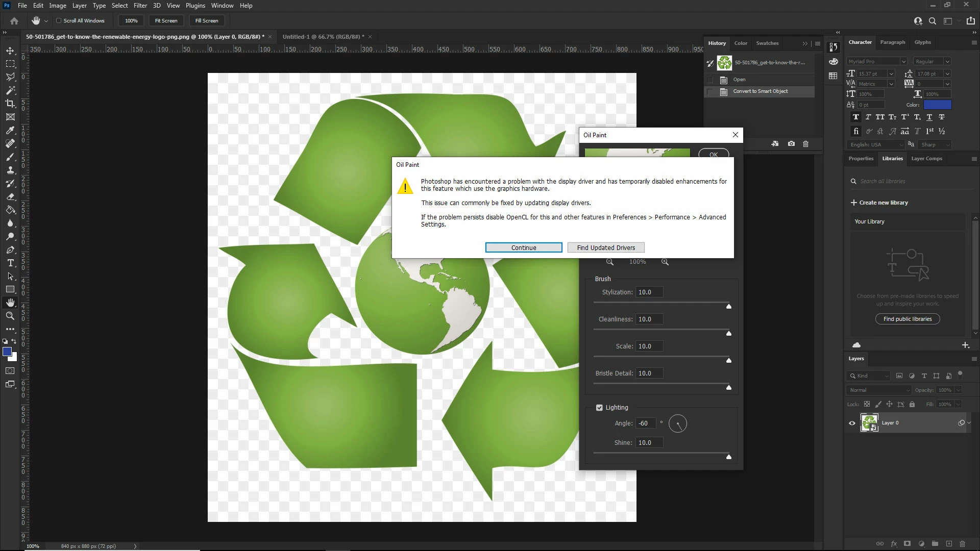This screenshot has height=551, width=980.
Task: Select the Clone Stamp tool
Action: (10, 170)
